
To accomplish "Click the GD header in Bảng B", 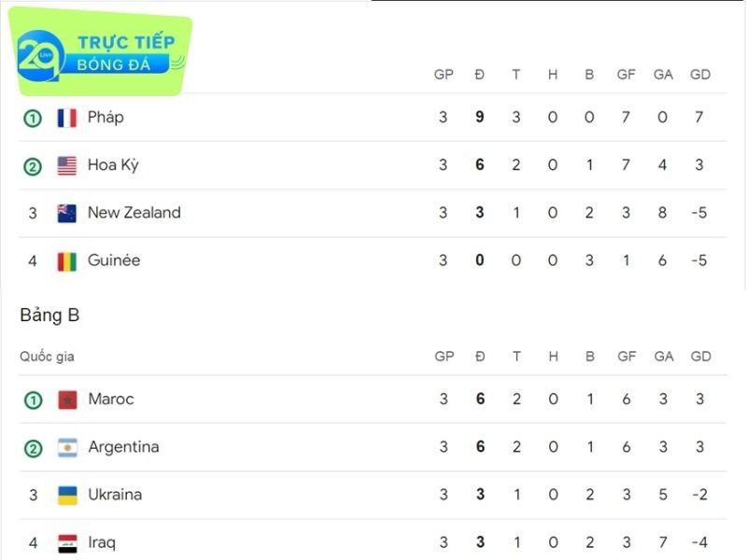I will 700,357.
